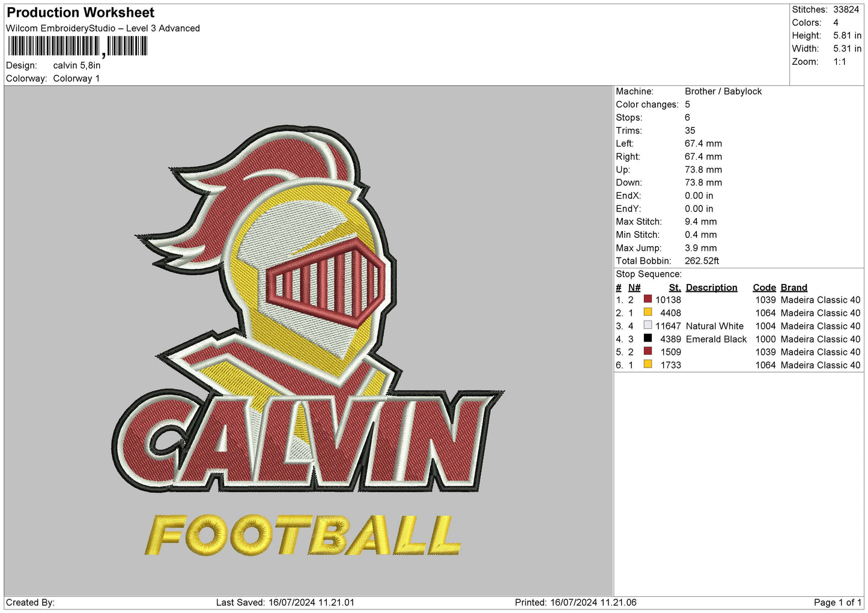Click the yellow swatch in stop row 6
The image size is (868, 613).
pos(648,364)
